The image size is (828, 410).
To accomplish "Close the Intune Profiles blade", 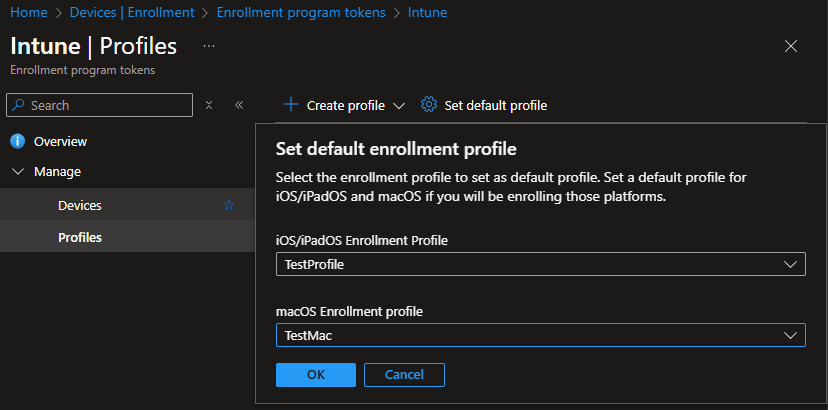I will 791,46.
